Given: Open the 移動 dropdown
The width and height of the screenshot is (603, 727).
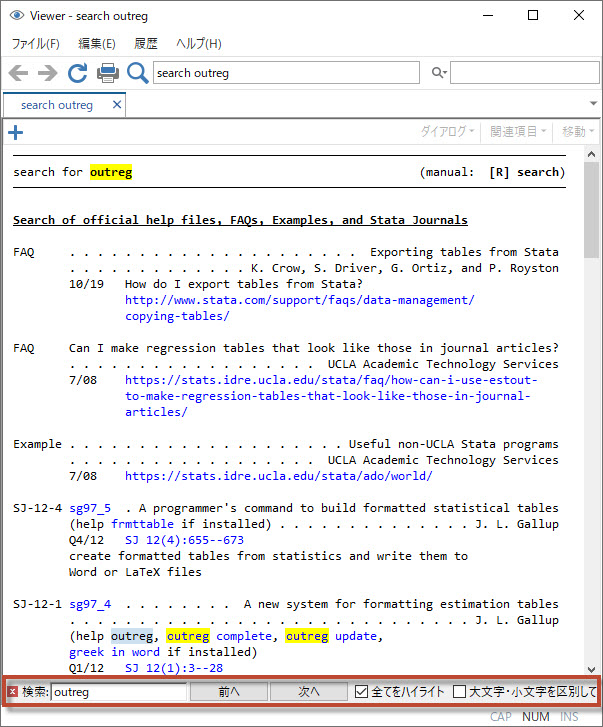Looking at the screenshot, I should click(x=578, y=132).
